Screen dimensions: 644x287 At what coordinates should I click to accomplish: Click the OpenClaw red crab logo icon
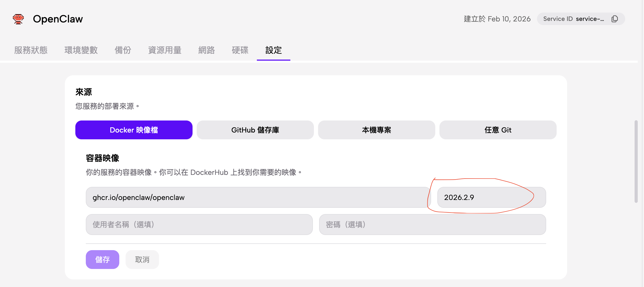pyautogui.click(x=18, y=19)
